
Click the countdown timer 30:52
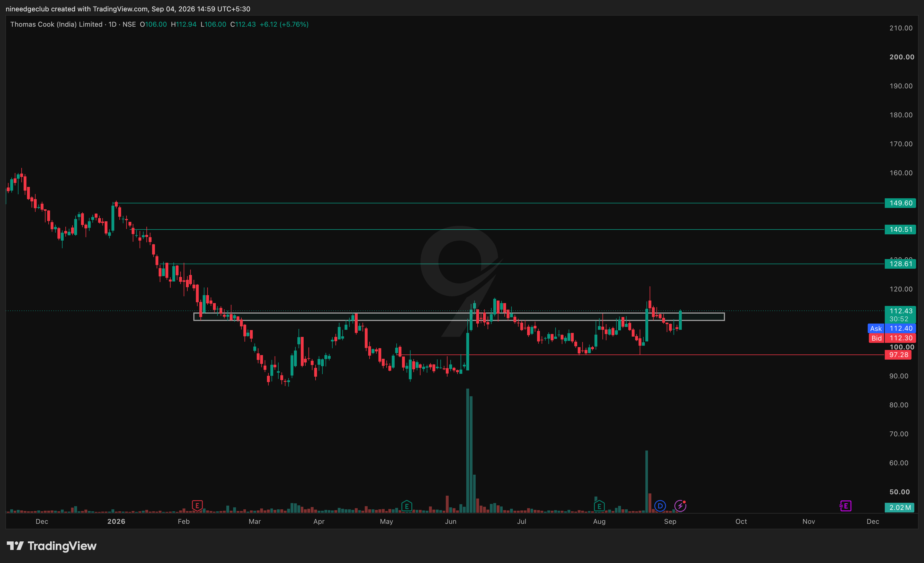(x=899, y=319)
